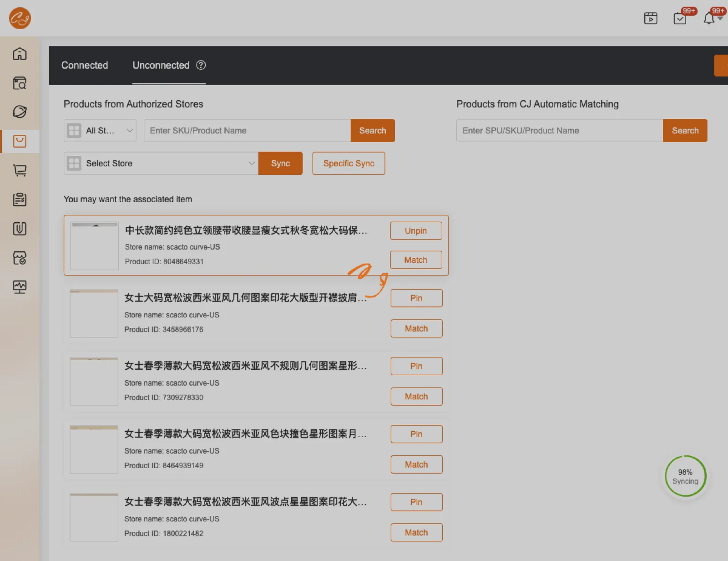The image size is (728, 561).
Task: Open the video tutorial icon in header
Action: [651, 18]
